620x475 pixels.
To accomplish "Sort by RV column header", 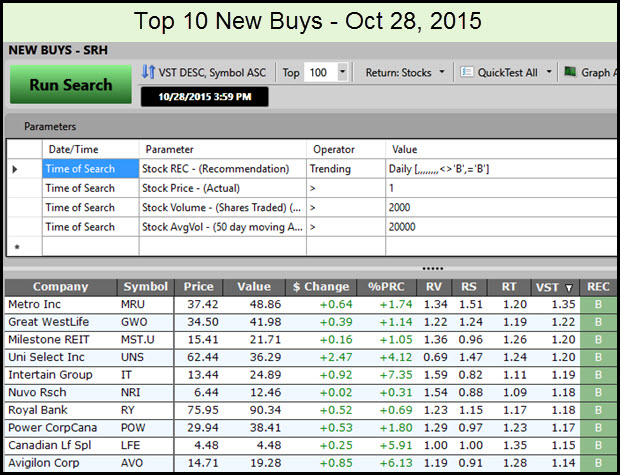I will coord(434,287).
